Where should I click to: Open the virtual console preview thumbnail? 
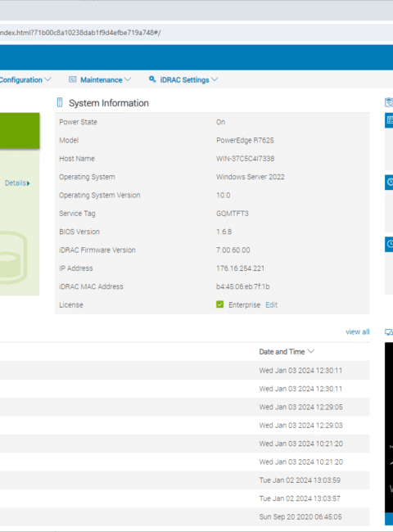tap(389, 427)
